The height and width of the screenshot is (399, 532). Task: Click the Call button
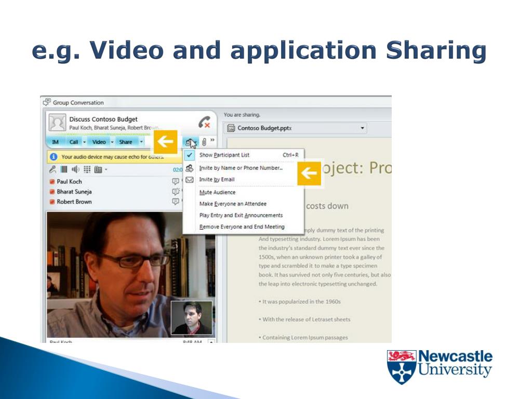click(x=74, y=142)
